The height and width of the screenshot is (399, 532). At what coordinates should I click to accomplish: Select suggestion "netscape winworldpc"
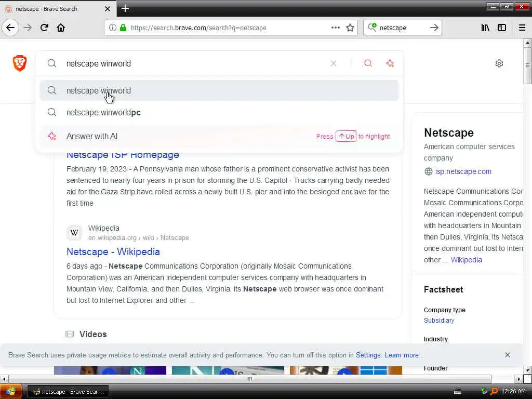point(219,112)
